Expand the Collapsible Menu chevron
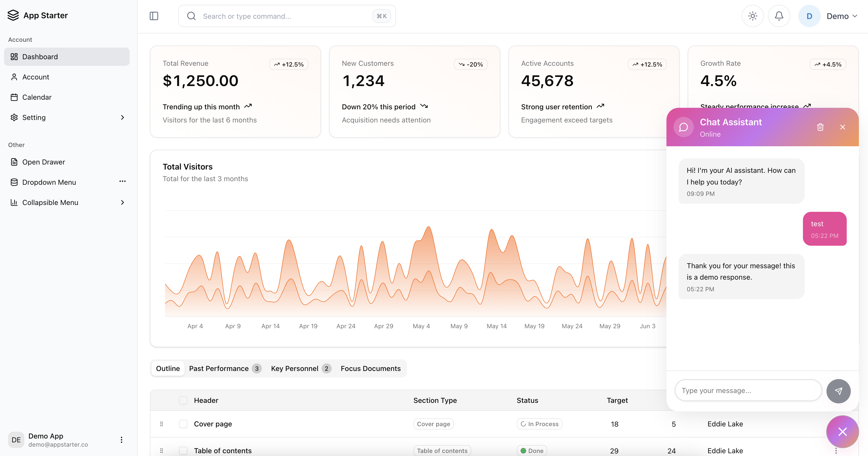868x456 pixels. pyautogui.click(x=122, y=202)
